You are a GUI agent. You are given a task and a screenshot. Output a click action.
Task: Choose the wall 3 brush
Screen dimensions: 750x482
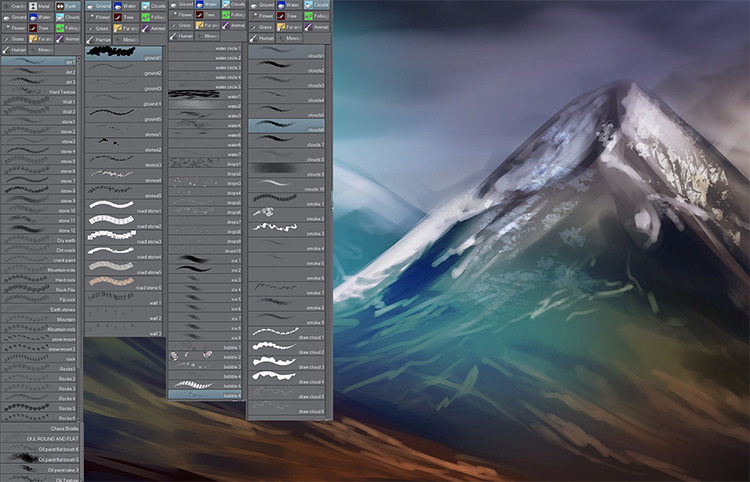pyautogui.click(x=124, y=329)
